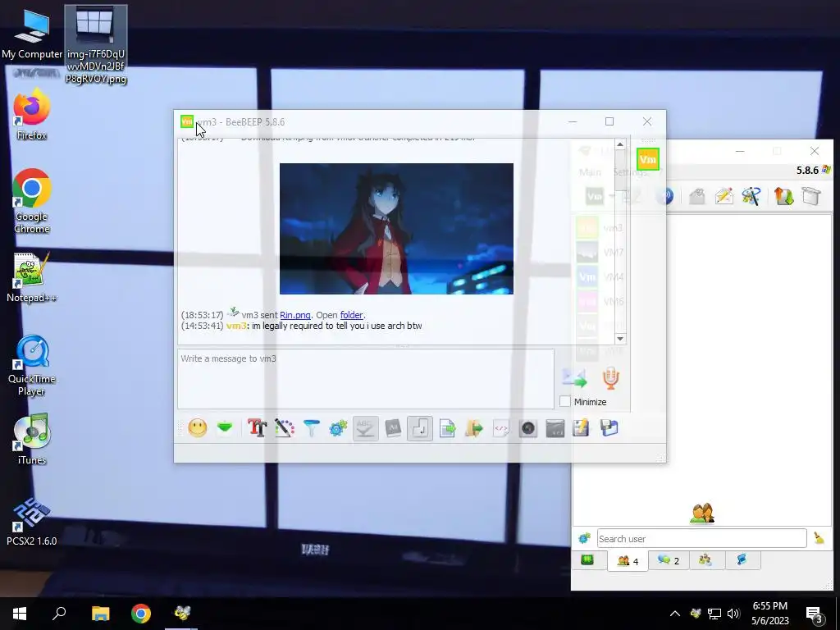840x630 pixels.
Task: Select the PCSX2 1.6.0 desktop shortcut
Action: tap(32, 521)
